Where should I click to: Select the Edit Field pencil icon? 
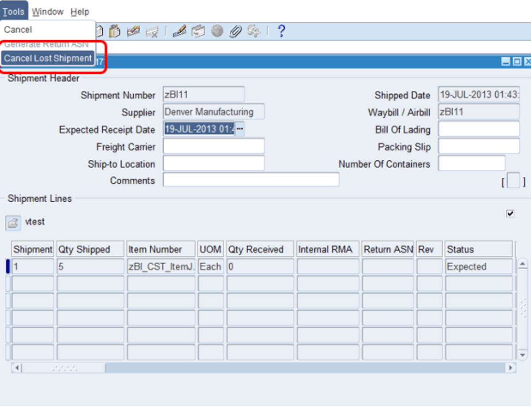pos(179,31)
